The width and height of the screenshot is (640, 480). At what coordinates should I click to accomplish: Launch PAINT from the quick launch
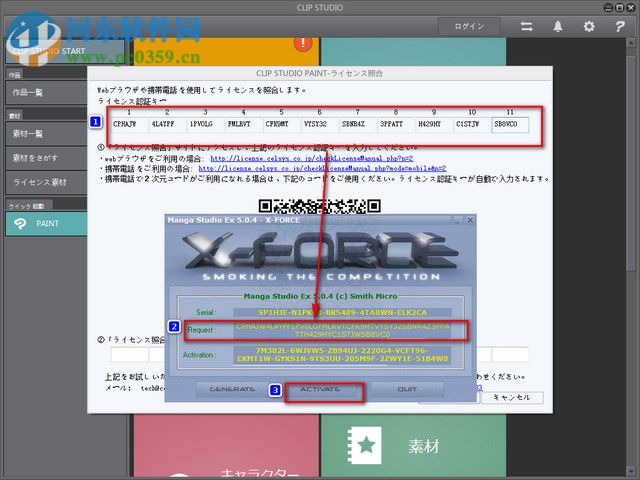[46, 224]
